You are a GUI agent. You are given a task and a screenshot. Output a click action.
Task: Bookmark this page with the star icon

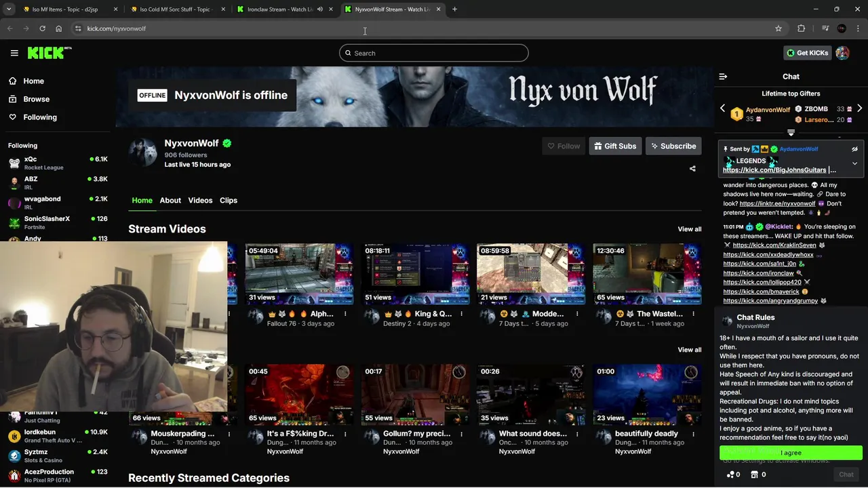778,28
